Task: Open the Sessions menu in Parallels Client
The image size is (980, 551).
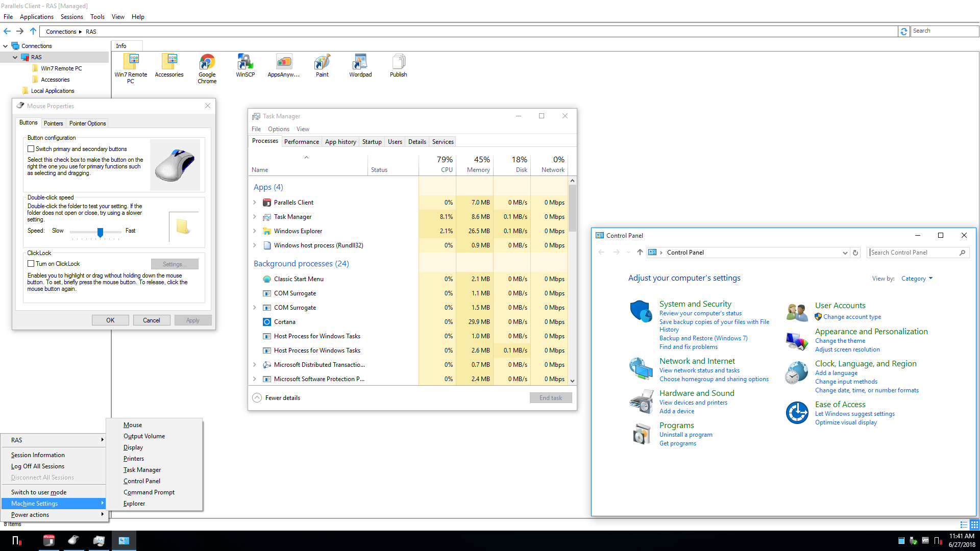Action: (71, 17)
